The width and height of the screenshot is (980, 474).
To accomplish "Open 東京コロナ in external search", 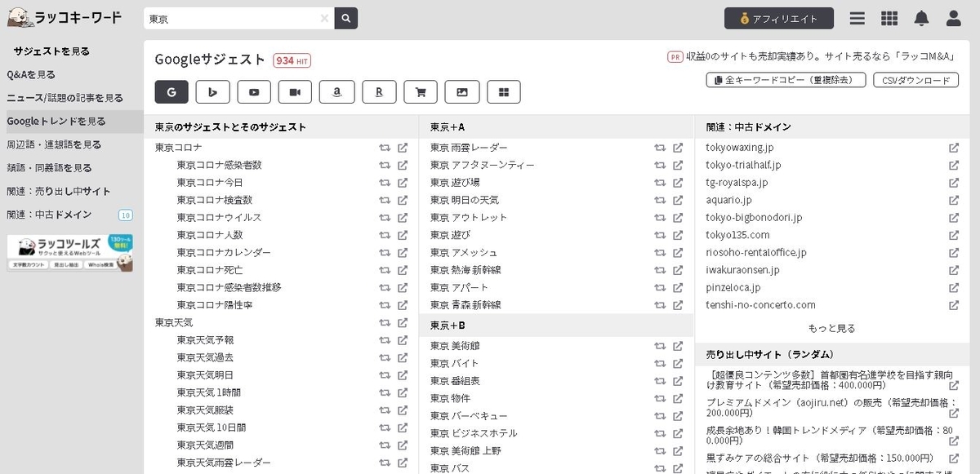I will [x=403, y=148].
